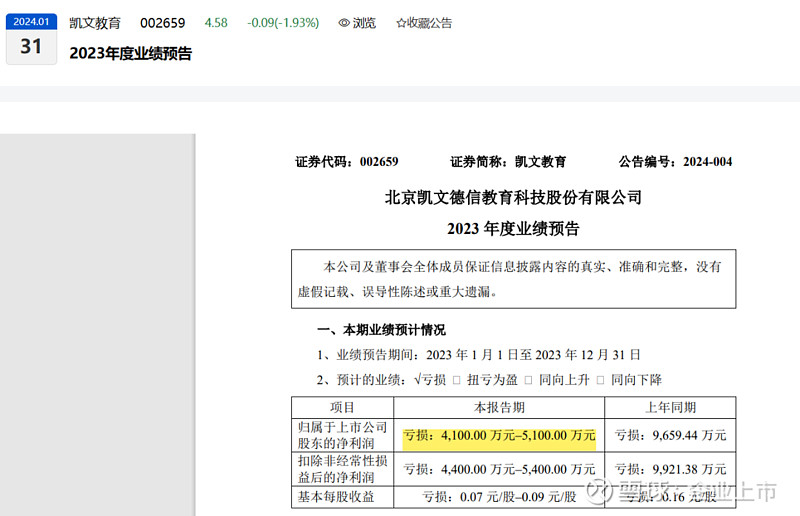This screenshot has width=800, height=516.
Task: Click the 亏损：9,921.38 万元 cell
Action: (670, 469)
